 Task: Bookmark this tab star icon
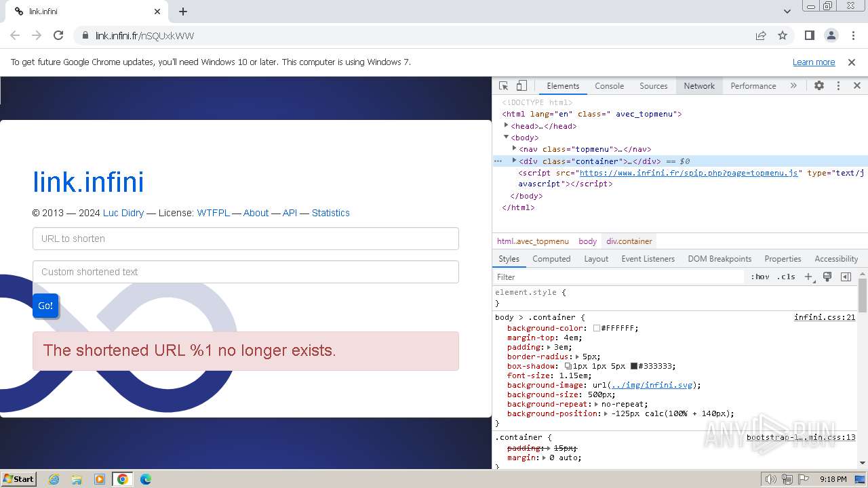[783, 35]
